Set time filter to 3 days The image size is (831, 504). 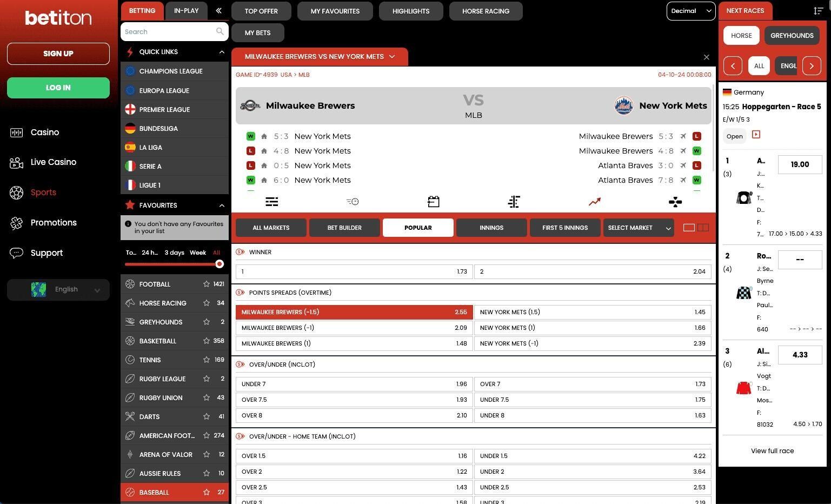pos(174,253)
